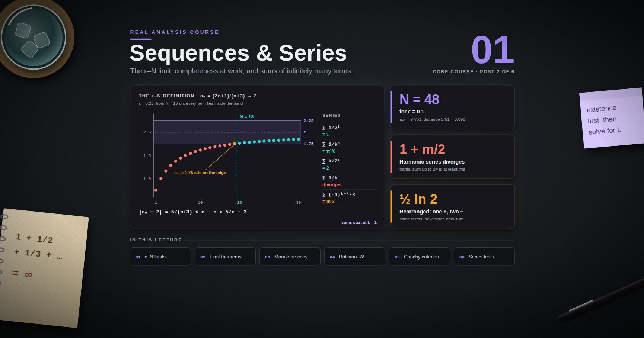The image size is (644, 338).
Task: Click the ε–N DEFINITION chart heading
Action: [198, 96]
